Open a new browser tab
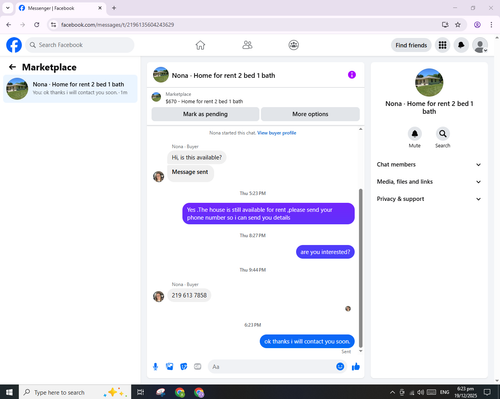Image resolution: width=500 pixels, height=399 pixels. 114,8
